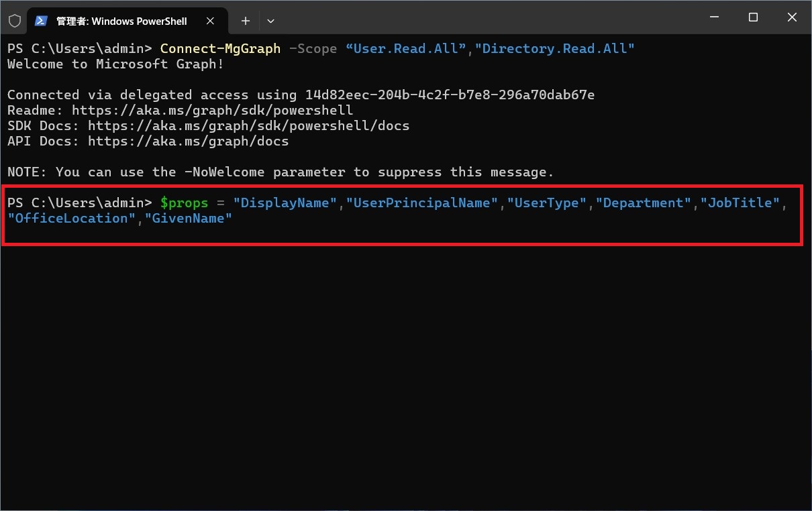
Task: Expand the new tab profile dropdown
Action: coord(270,21)
